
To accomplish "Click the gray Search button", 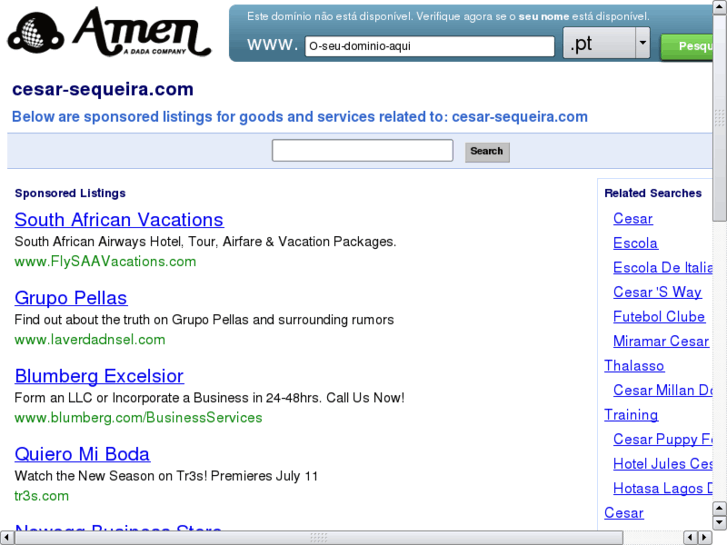I will coord(487,152).
